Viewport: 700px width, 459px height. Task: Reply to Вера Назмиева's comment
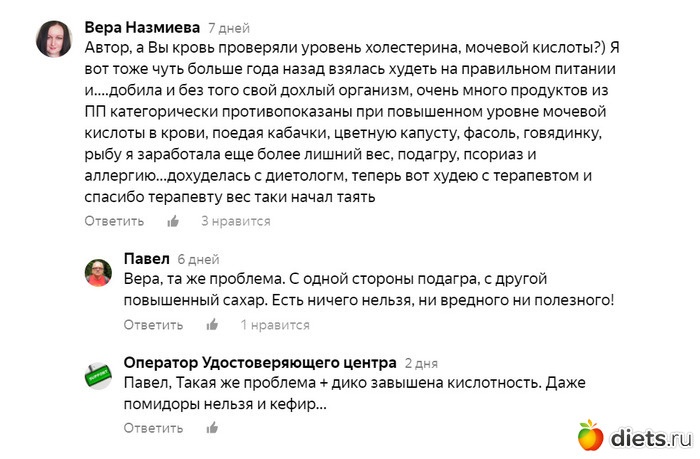(x=114, y=221)
